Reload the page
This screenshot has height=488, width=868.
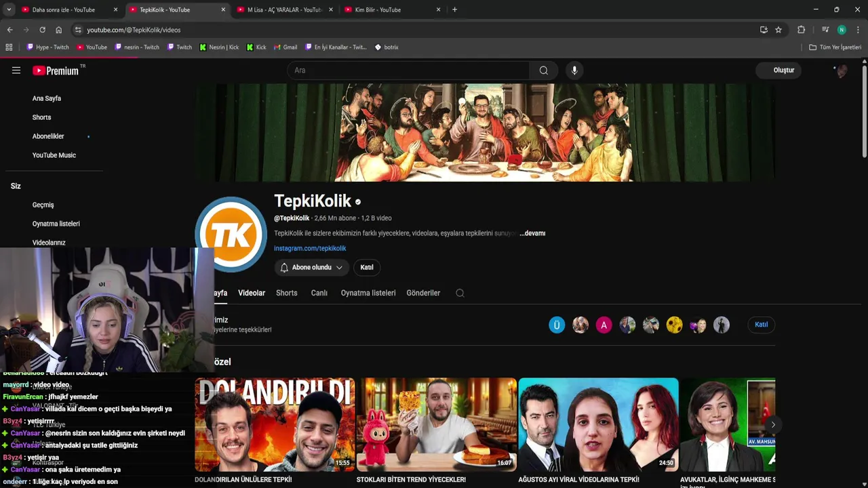click(x=42, y=30)
